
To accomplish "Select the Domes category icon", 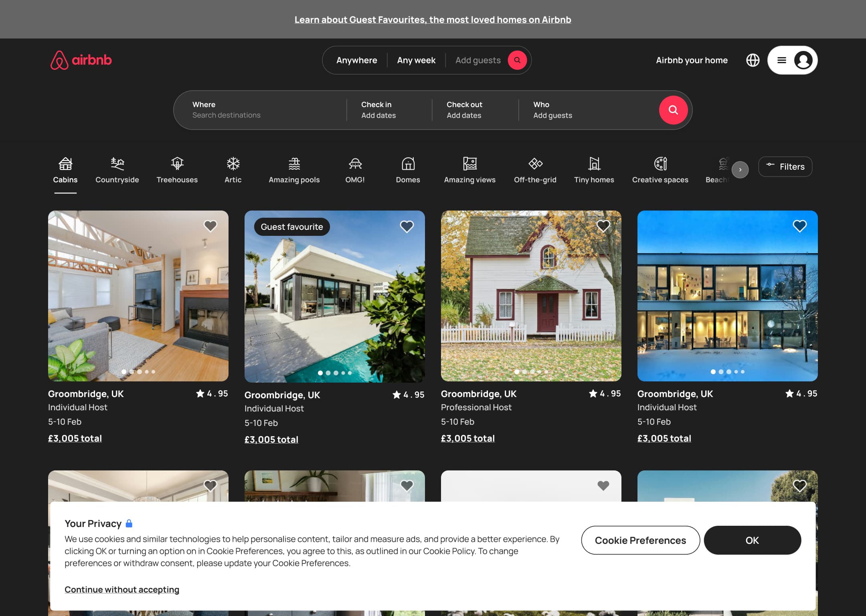I will pyautogui.click(x=408, y=164).
